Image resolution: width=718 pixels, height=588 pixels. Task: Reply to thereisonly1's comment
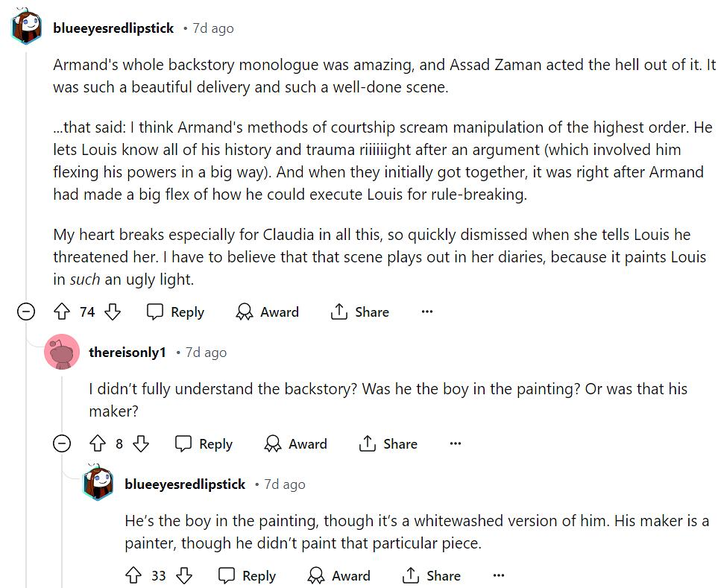[204, 444]
